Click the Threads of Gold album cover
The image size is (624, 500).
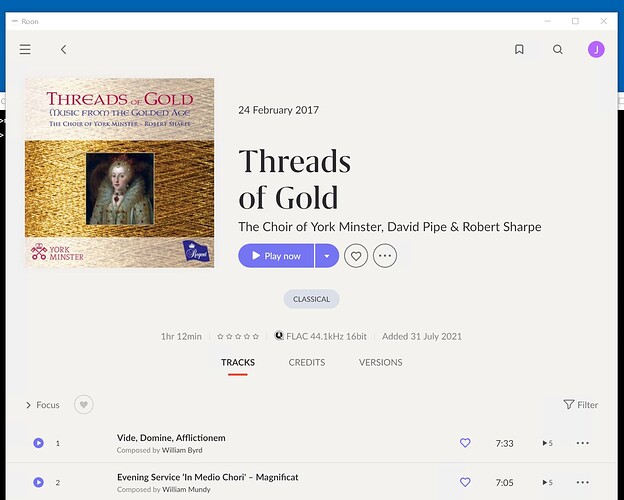pos(119,173)
